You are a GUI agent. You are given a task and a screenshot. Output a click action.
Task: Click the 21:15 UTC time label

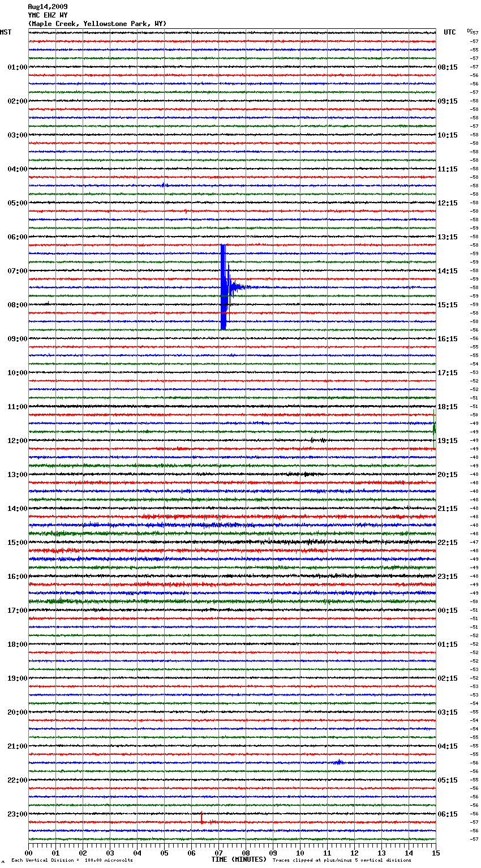tap(448, 509)
